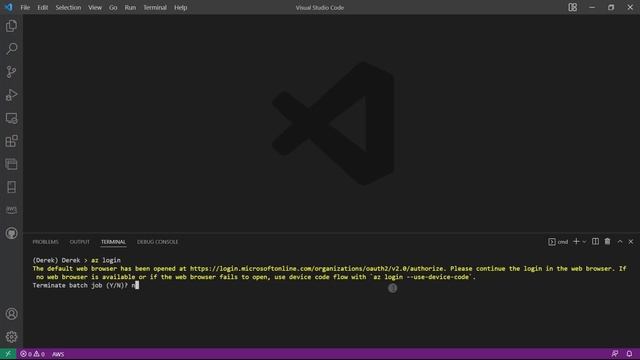Open the GitHub view in activity bar

click(x=11, y=233)
